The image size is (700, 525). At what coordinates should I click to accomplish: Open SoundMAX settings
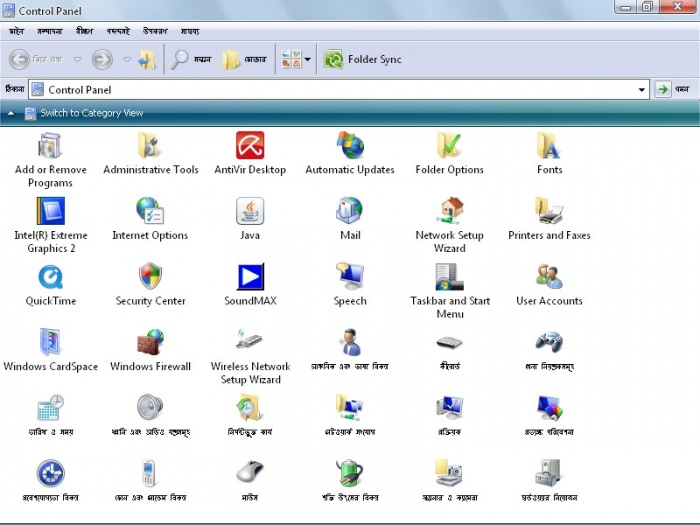pyautogui.click(x=250, y=285)
